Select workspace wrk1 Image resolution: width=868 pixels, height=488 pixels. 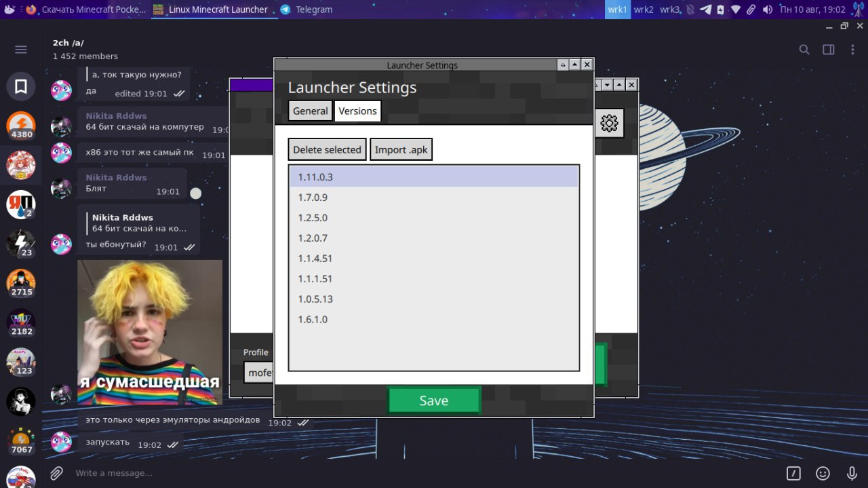coord(618,10)
